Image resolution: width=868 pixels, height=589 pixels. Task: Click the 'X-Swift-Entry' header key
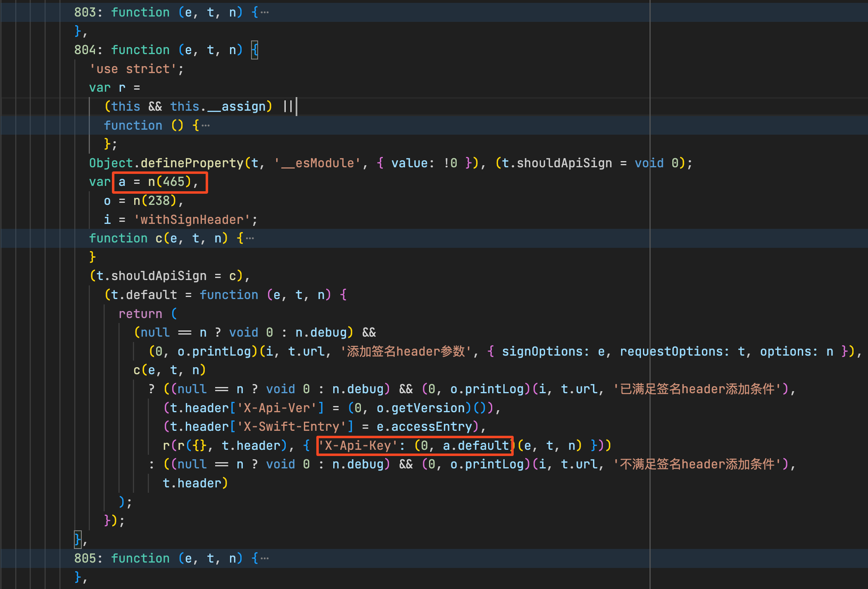(291, 427)
